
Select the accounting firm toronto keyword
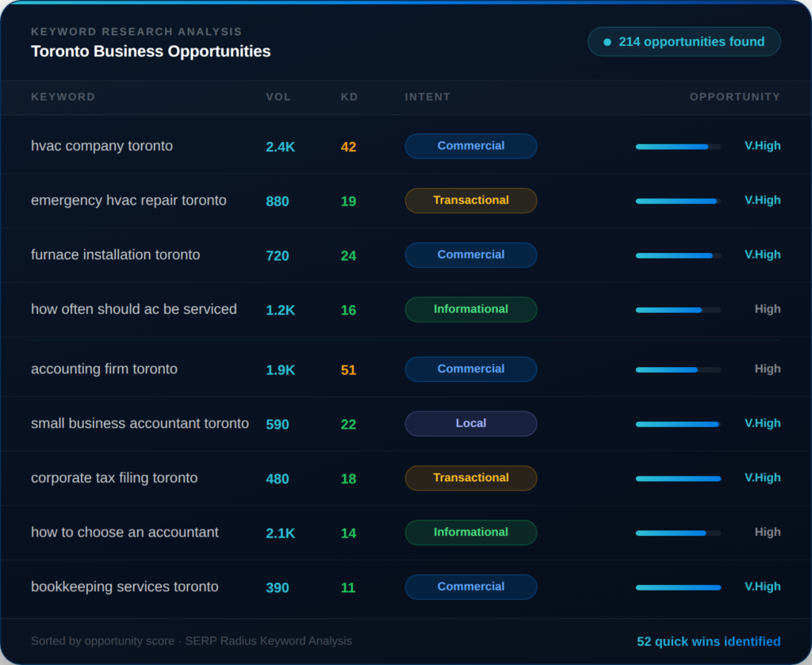(104, 369)
